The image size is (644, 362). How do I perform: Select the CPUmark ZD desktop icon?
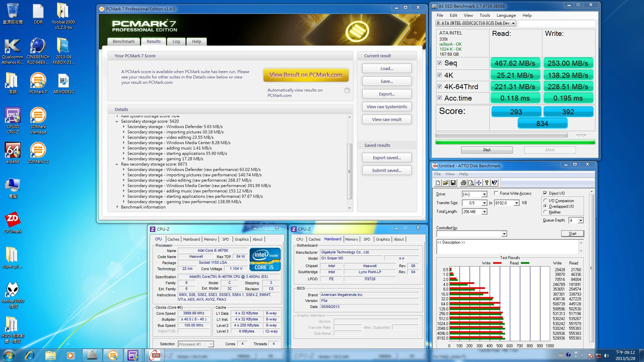pyautogui.click(x=13, y=223)
